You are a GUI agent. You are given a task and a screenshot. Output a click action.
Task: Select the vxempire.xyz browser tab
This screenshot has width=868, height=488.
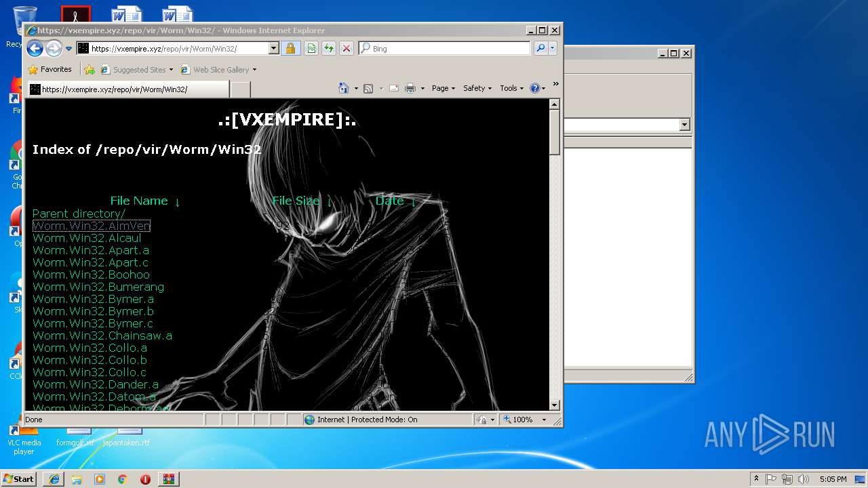(x=128, y=89)
